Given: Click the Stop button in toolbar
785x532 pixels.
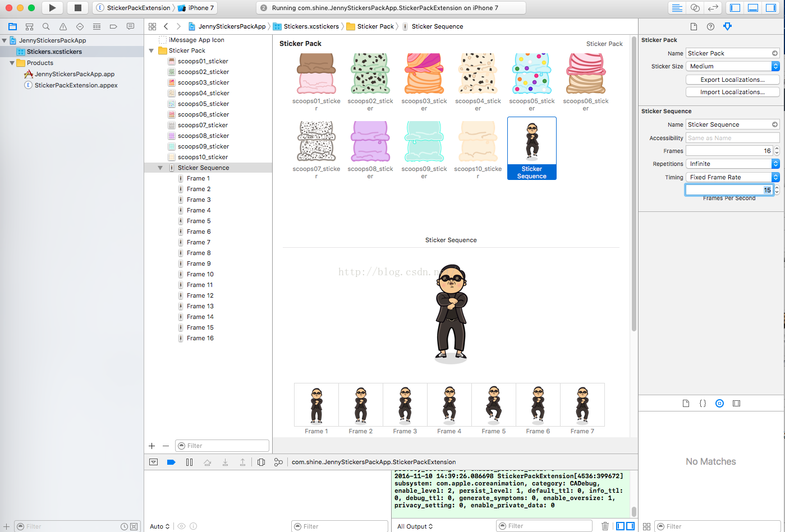Looking at the screenshot, I should pyautogui.click(x=78, y=8).
